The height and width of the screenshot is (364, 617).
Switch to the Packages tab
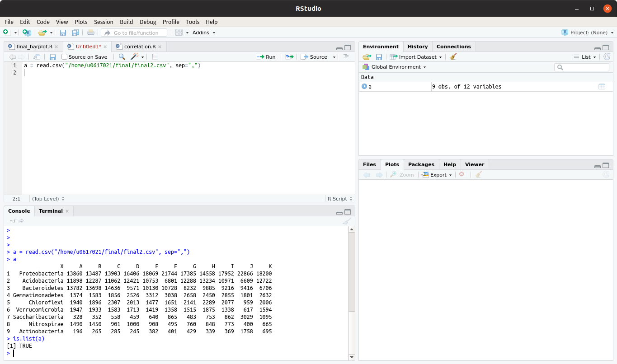[421, 164]
